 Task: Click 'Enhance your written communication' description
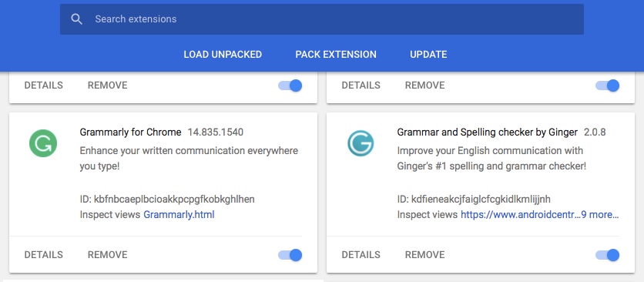pos(189,159)
